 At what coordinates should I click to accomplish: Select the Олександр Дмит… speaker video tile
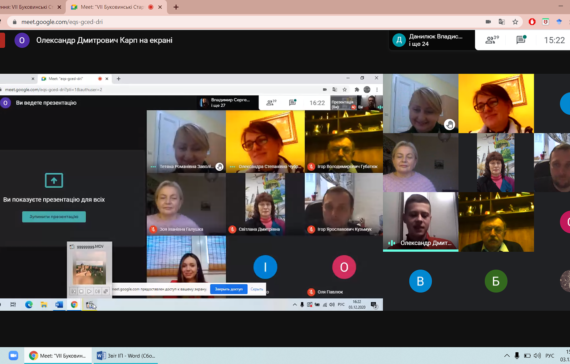click(x=421, y=222)
